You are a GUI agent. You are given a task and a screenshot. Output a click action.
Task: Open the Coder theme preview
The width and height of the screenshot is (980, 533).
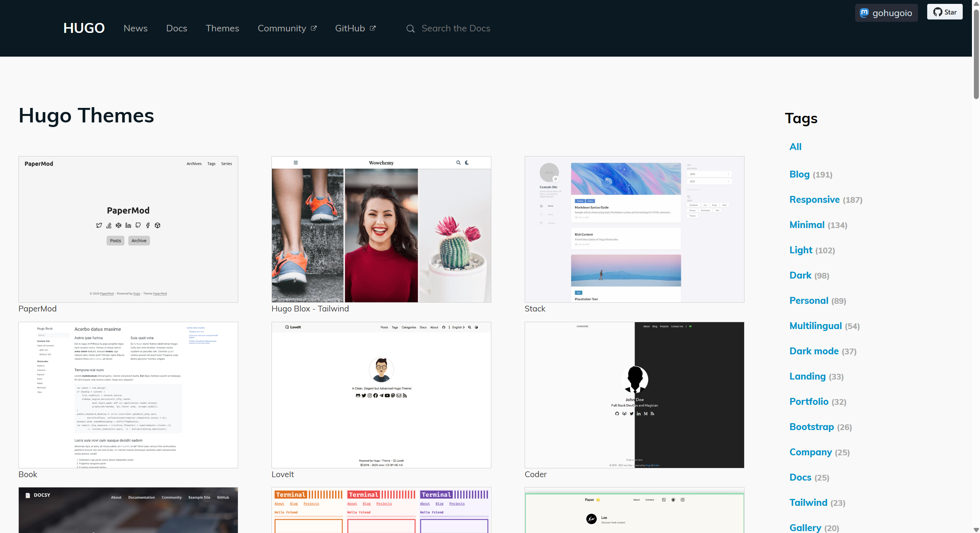click(634, 395)
